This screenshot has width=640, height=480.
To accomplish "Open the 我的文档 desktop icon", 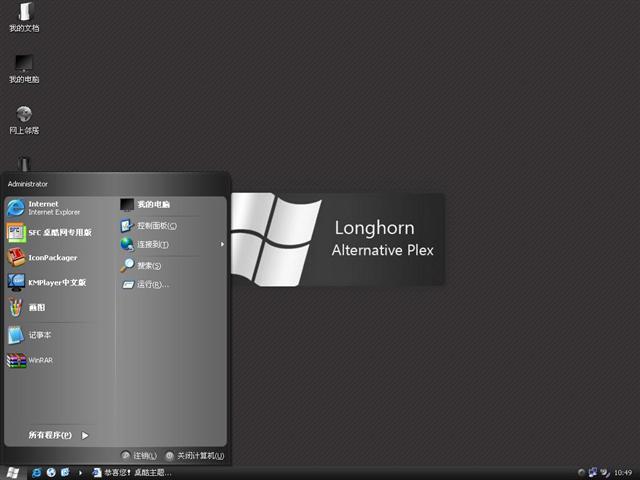I will point(24,17).
